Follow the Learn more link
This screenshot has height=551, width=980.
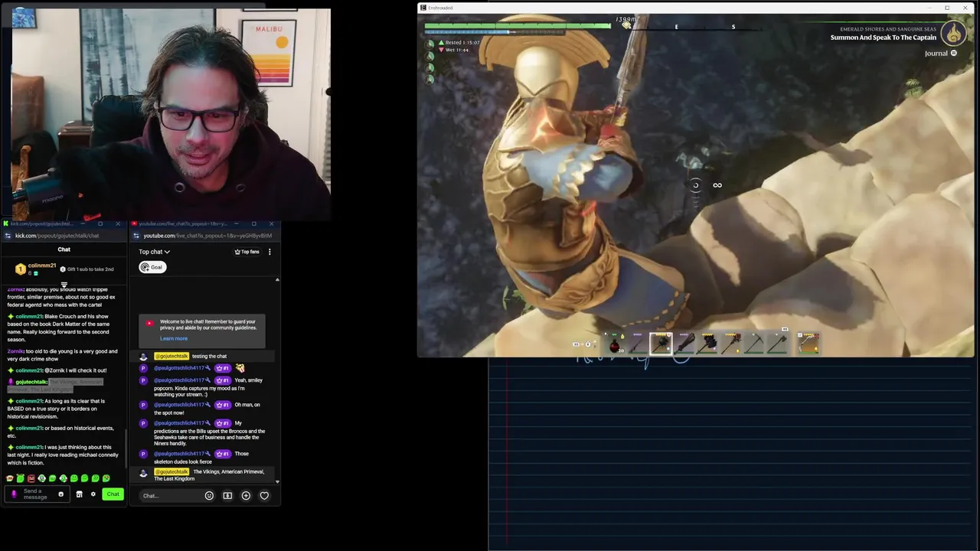pyautogui.click(x=174, y=338)
